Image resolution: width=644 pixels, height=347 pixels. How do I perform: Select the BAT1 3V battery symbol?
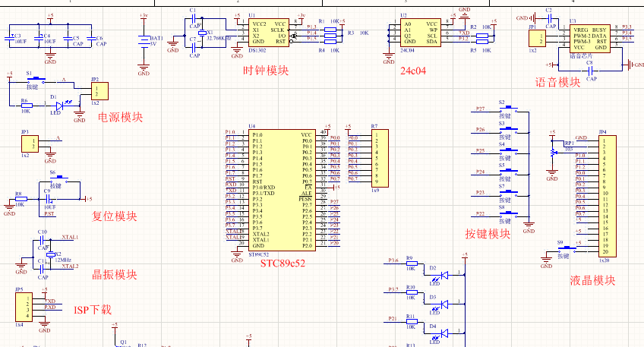click(x=144, y=42)
